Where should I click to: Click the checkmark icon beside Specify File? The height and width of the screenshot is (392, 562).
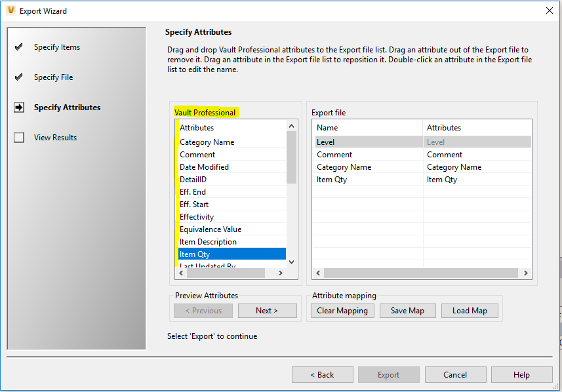tap(20, 77)
